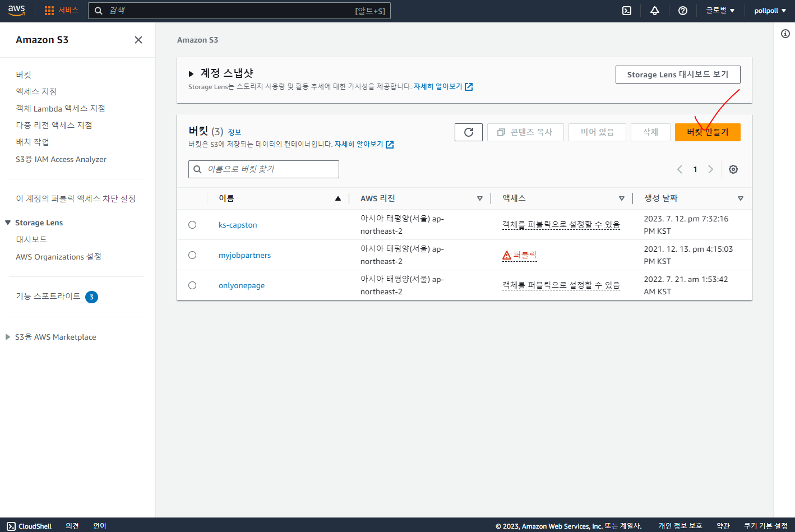Open 자세히 알아보기 link under 계정 스냅샷

point(443,87)
